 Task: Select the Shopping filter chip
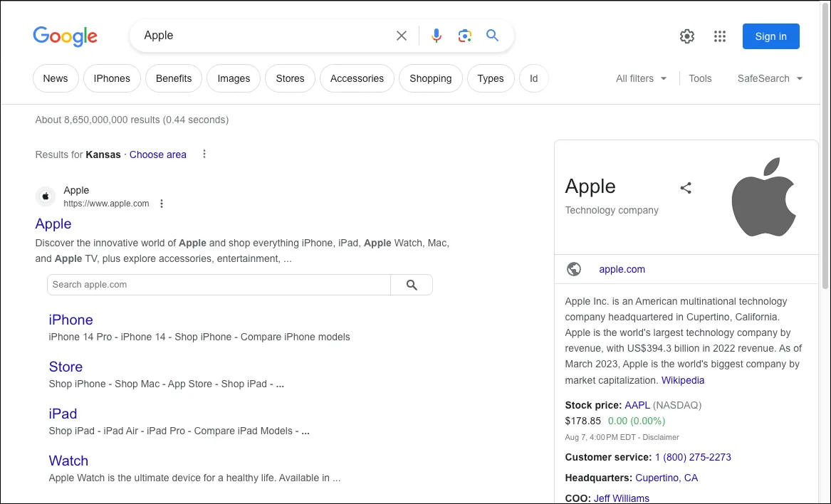[430, 78]
